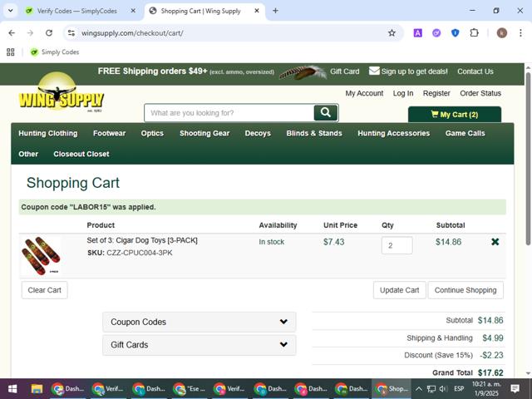Click the ESP language indicator
This screenshot has height=399, width=532.
(459, 389)
